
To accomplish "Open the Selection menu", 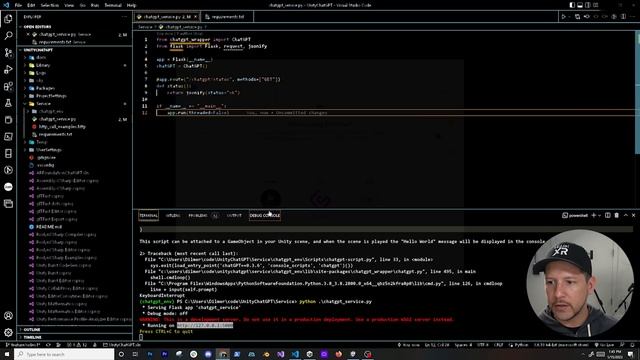I will tap(49, 5).
